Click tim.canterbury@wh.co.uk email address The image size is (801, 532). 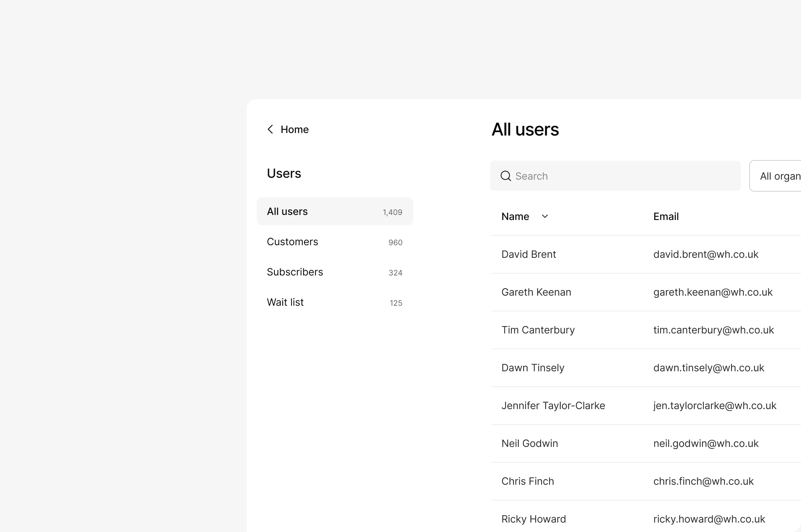click(x=713, y=329)
